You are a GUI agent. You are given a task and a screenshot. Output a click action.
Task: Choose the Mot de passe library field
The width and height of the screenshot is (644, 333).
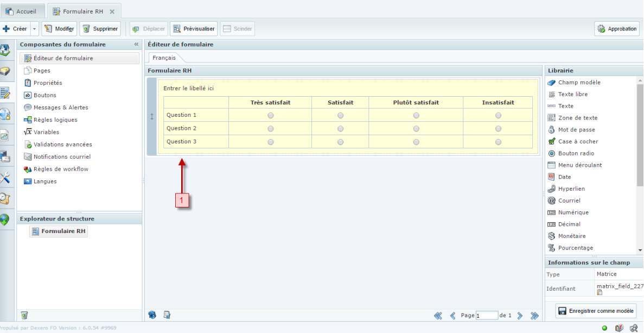pos(576,130)
